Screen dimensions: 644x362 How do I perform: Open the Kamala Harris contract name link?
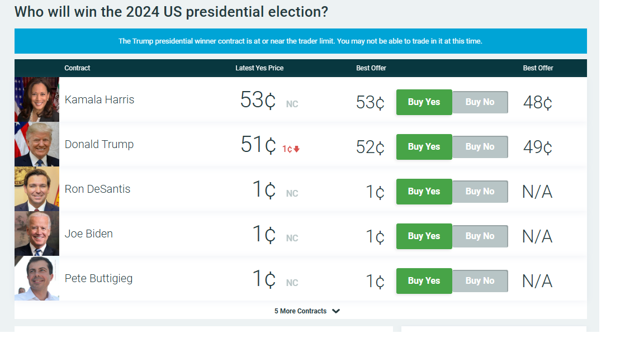tap(100, 99)
